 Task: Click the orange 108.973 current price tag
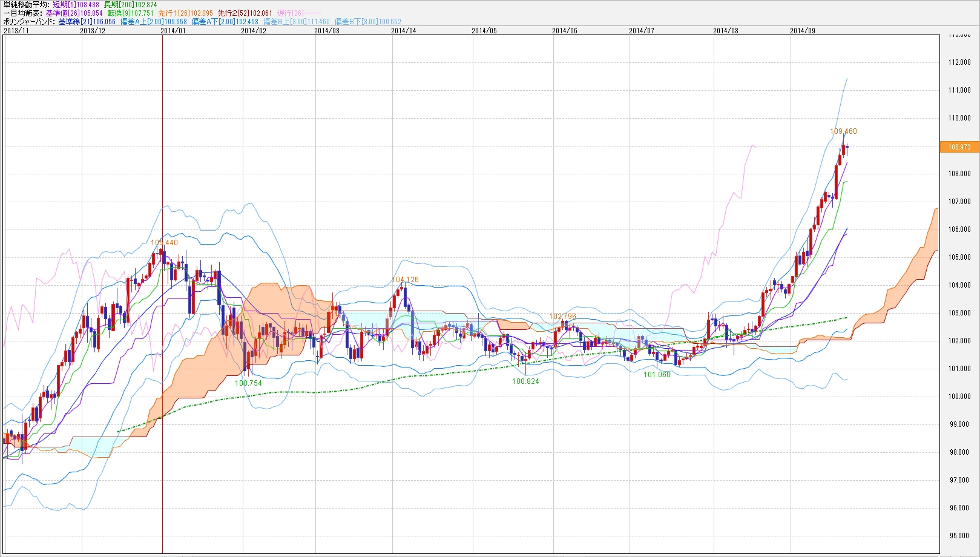959,147
